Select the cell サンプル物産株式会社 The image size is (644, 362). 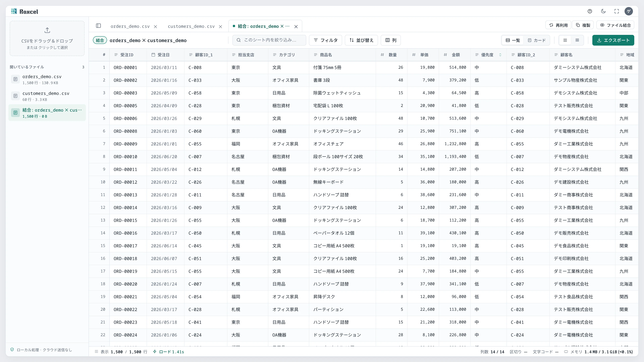[582, 80]
